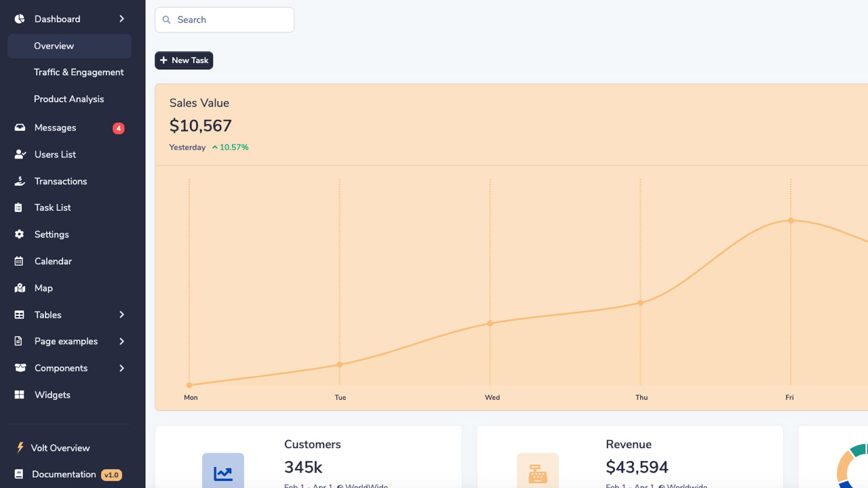
Task: Go to Traffic & Engagement page
Action: coord(79,72)
